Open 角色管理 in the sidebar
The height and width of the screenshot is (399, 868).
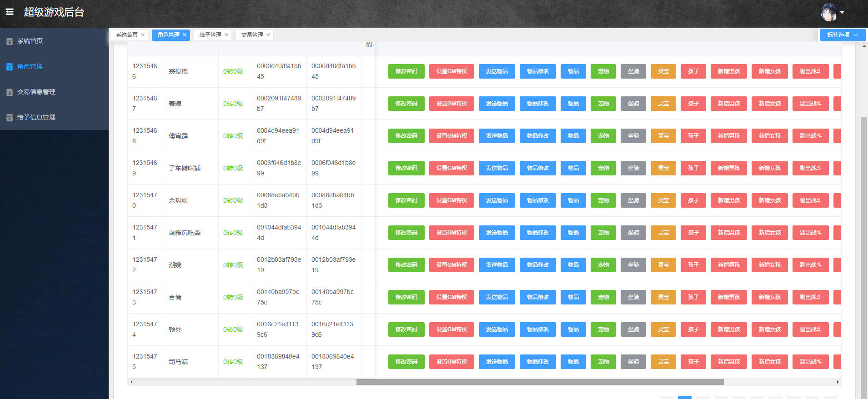pos(30,66)
